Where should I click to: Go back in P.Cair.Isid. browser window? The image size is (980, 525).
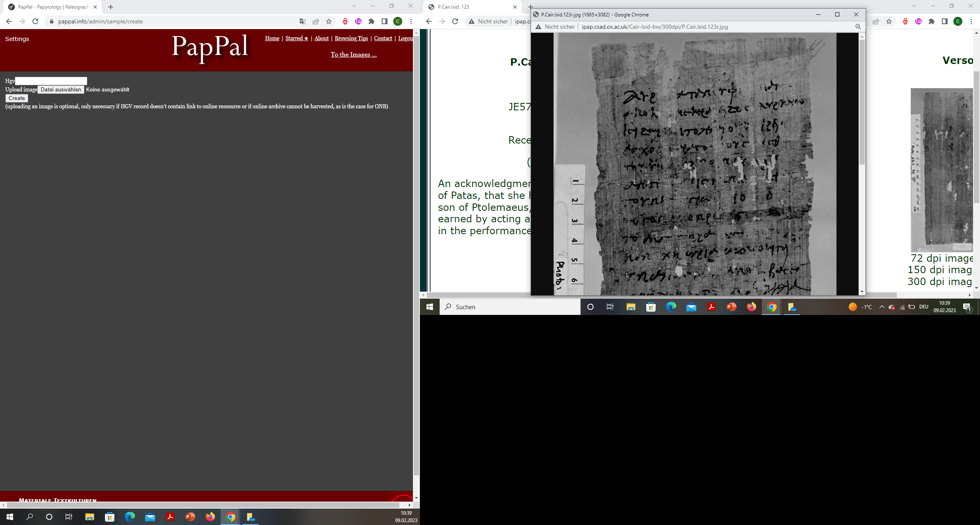point(429,21)
